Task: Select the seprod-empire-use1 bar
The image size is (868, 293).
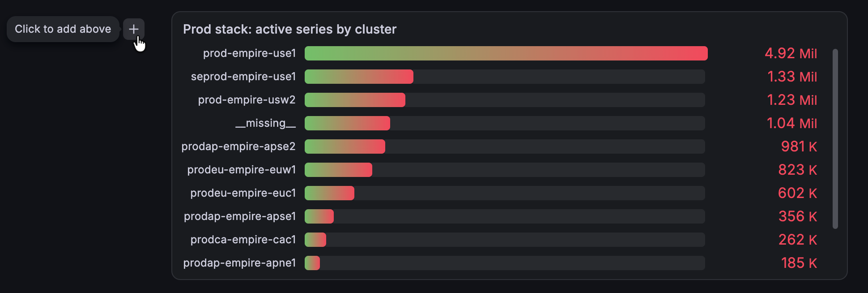Action: (359, 77)
